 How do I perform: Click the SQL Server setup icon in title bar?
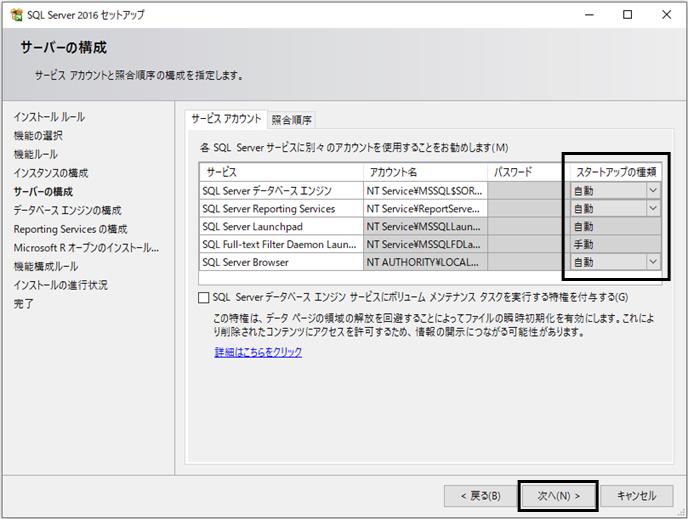click(16, 14)
